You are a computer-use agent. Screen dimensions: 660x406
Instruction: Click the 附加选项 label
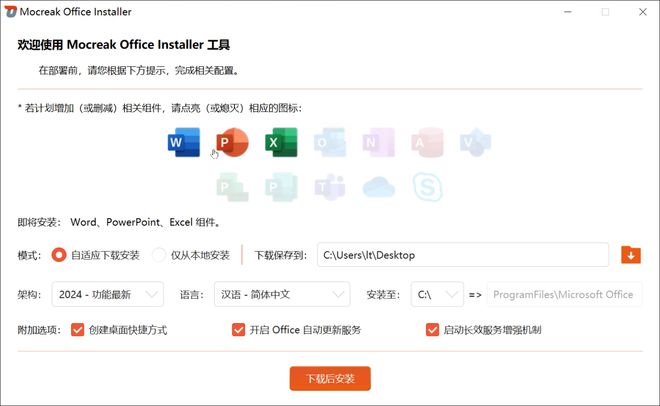[39, 330]
